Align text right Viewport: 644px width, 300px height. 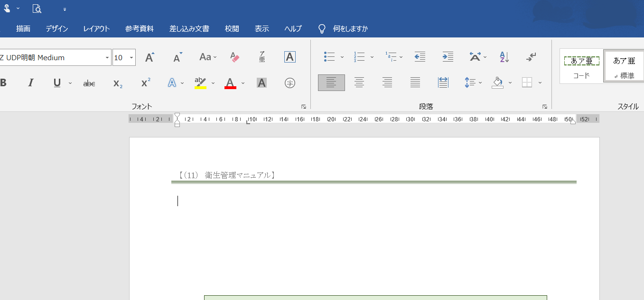coord(387,82)
